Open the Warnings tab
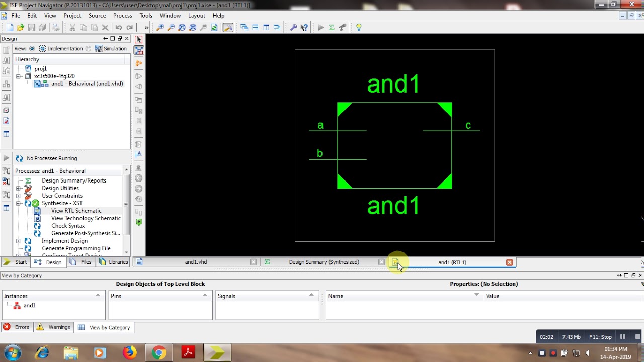Screen dimensions: 644x362 (x=54, y=327)
